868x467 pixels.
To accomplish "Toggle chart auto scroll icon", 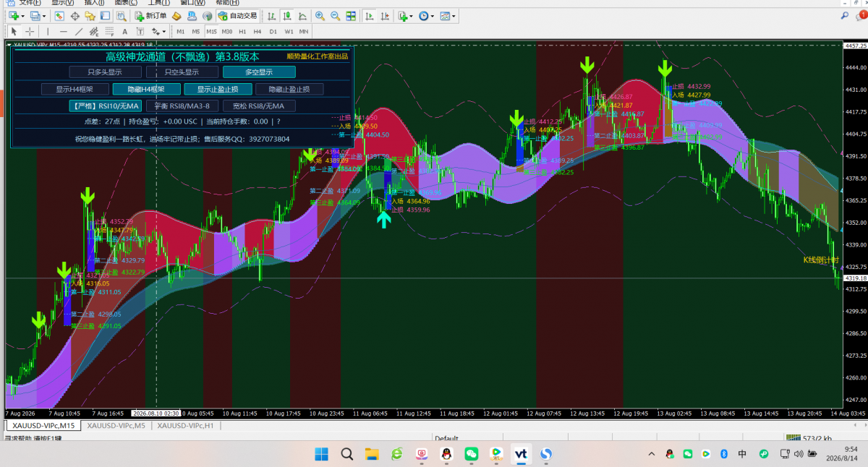I will point(369,16).
